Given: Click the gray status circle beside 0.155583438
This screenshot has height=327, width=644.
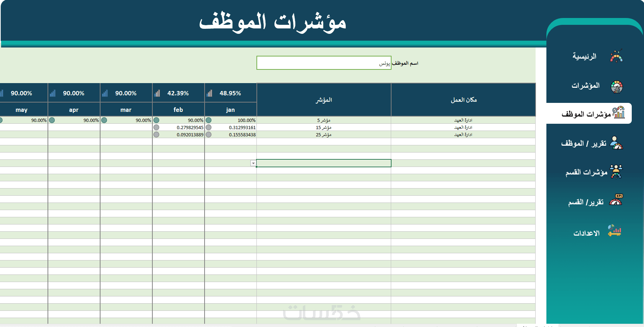Looking at the screenshot, I should pos(209,135).
